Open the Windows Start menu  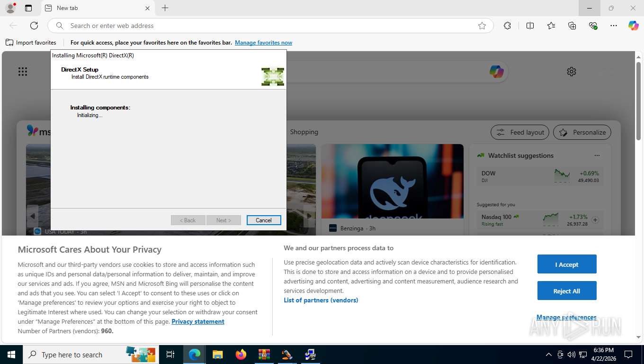tap(11, 355)
